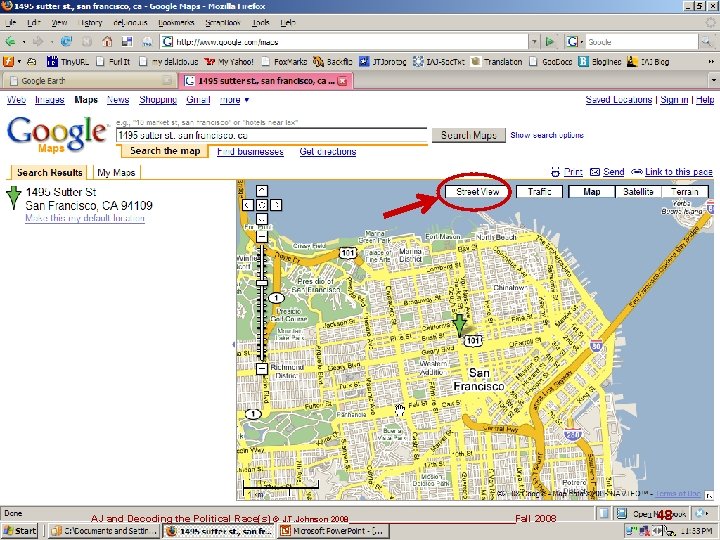
Task: Switch to Satellite view type
Action: [x=638, y=191]
